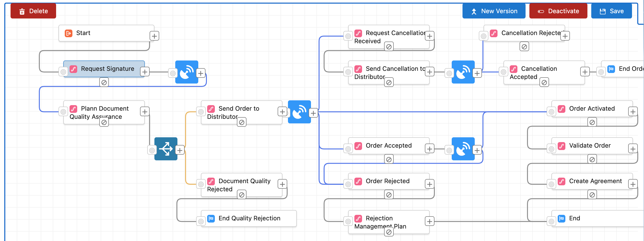Add step after Send Cancellation to Distributor
Image resolution: width=644 pixels, height=241 pixels.
coord(429,72)
